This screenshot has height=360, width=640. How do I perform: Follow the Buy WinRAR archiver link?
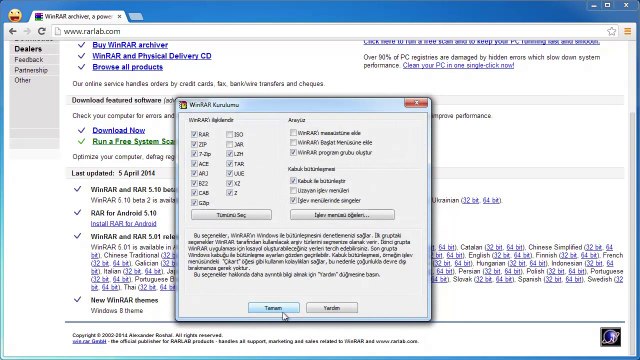tap(130, 45)
